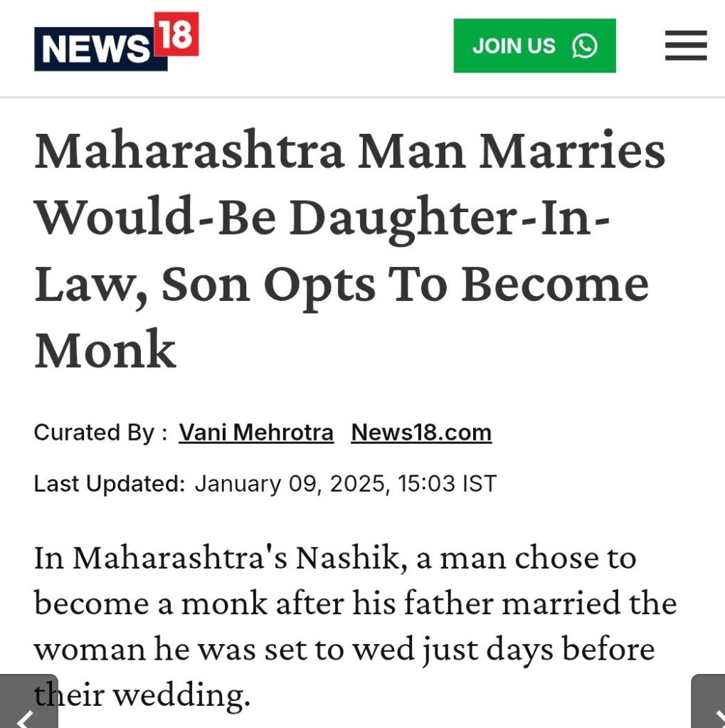
Task: Click the red 18 logo badge
Action: [176, 34]
